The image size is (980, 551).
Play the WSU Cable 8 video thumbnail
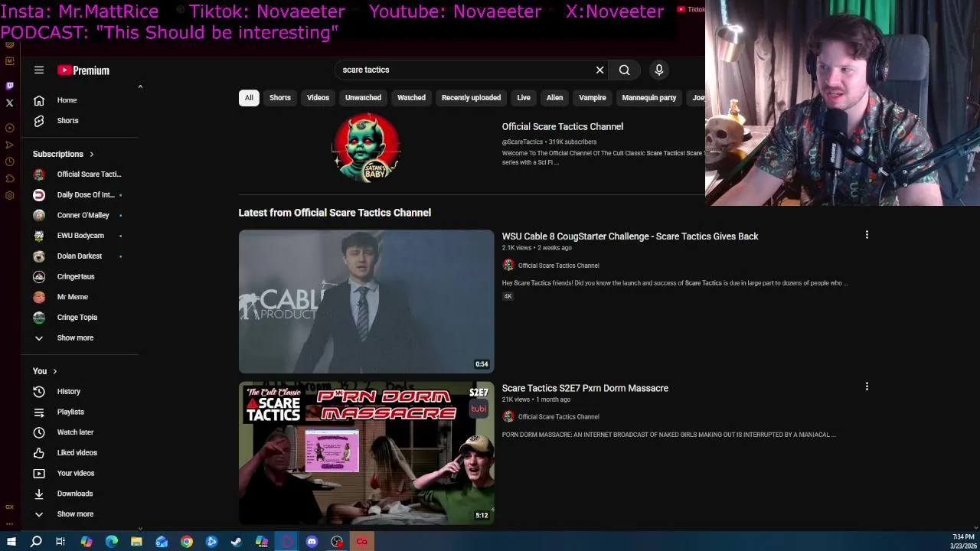[x=366, y=302]
